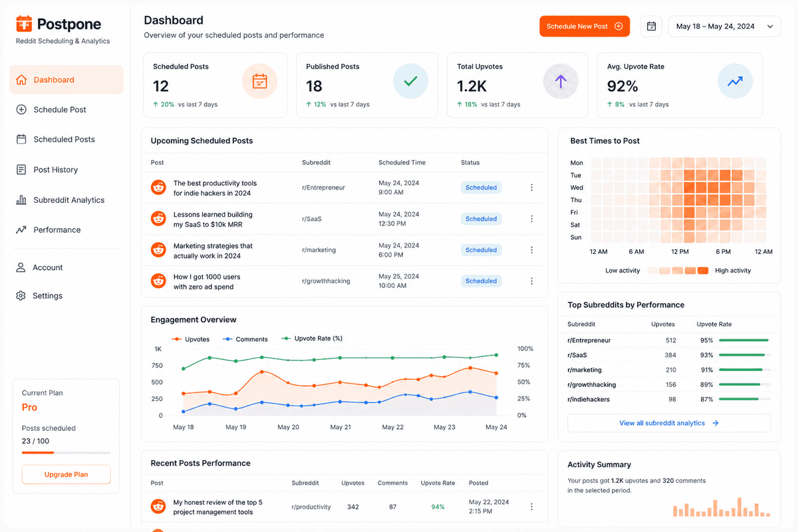Click Reddit icon for project management review post
The image size is (798, 532).
point(158,507)
